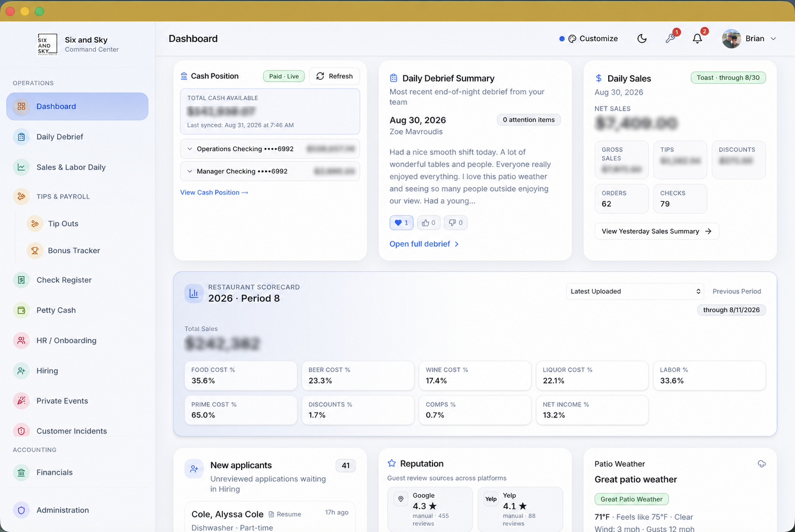Open Alyssa Cole's Resume link
This screenshot has height=532, width=795.
[x=285, y=514]
